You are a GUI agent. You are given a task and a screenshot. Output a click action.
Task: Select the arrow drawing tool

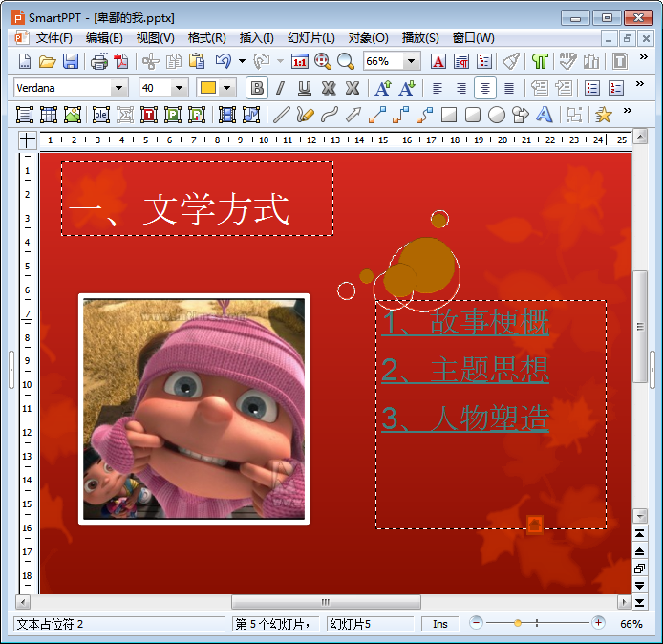pyautogui.click(x=353, y=115)
